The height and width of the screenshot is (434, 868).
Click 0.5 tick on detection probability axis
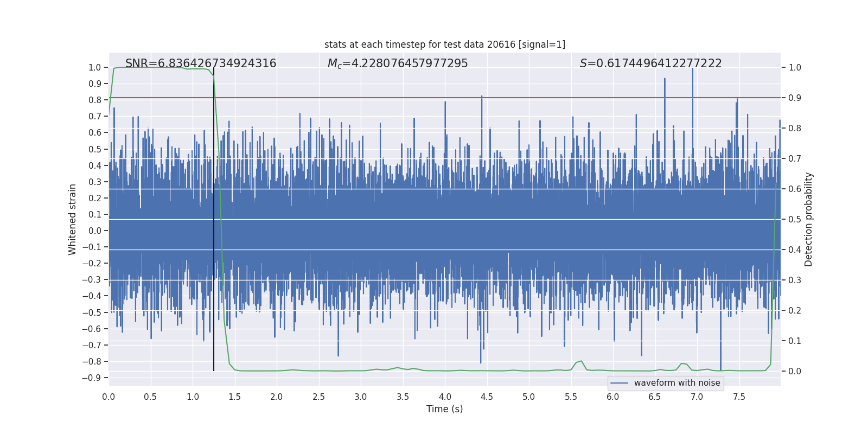[795, 220]
